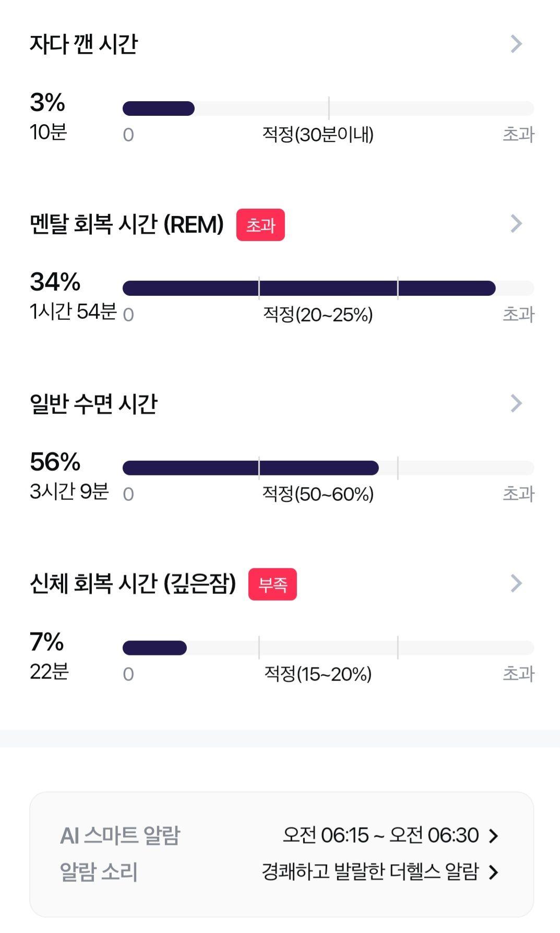Expand 신체 회복 시간 (깊은잠) chevron arrow
The height and width of the screenshot is (933, 560).
pos(516,583)
